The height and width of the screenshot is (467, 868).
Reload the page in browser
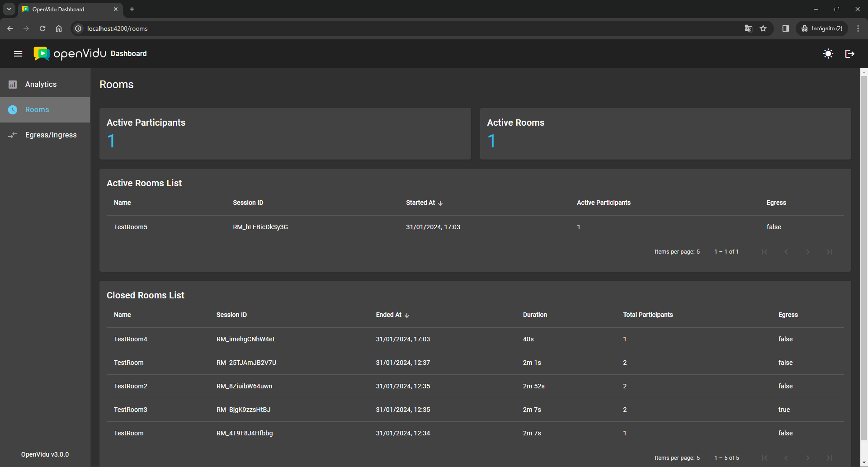(42, 28)
